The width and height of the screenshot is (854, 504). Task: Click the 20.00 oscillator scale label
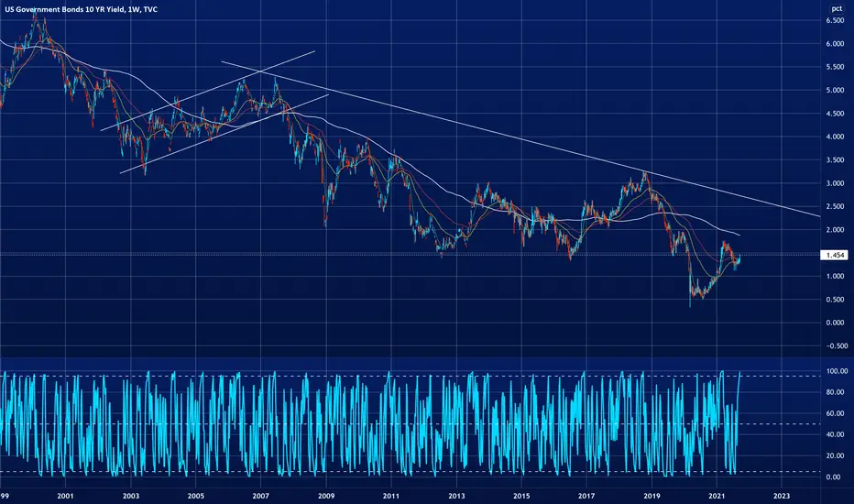click(x=837, y=456)
